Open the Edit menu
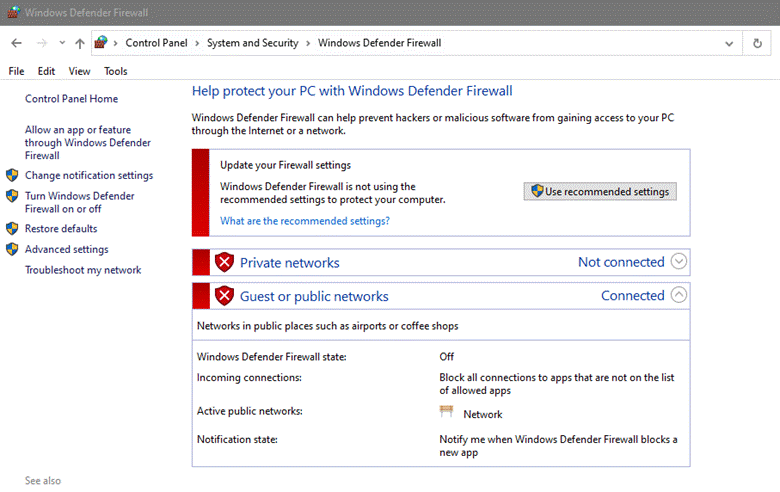The width and height of the screenshot is (780, 492). tap(46, 71)
